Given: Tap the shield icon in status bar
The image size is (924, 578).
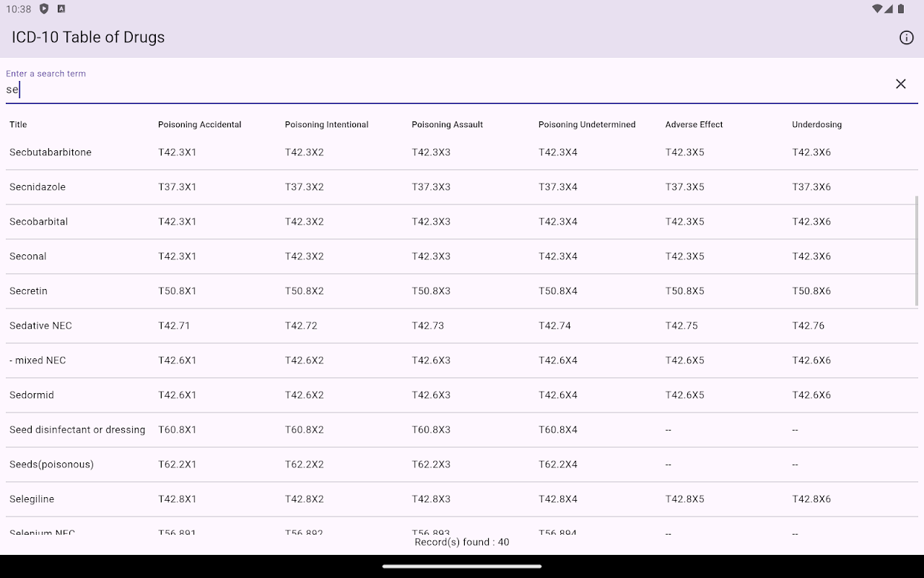Looking at the screenshot, I should pyautogui.click(x=45, y=9).
